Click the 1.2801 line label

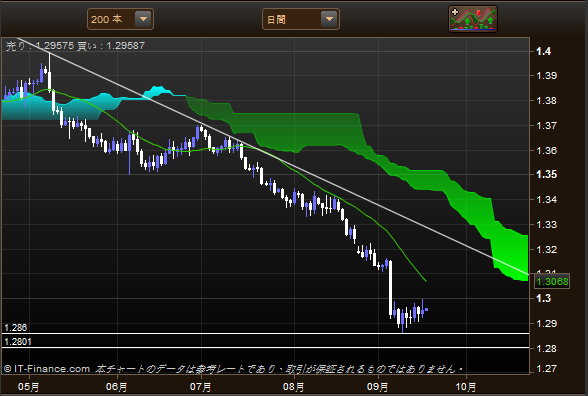(18, 342)
